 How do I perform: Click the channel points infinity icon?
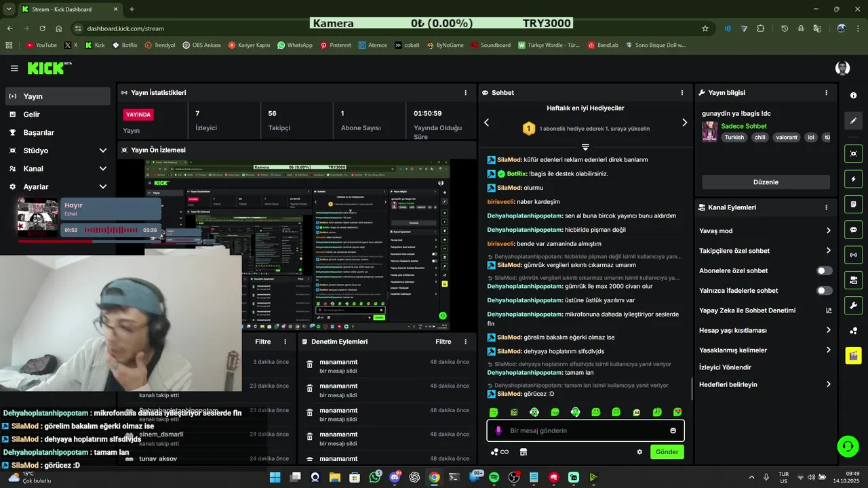click(x=500, y=452)
